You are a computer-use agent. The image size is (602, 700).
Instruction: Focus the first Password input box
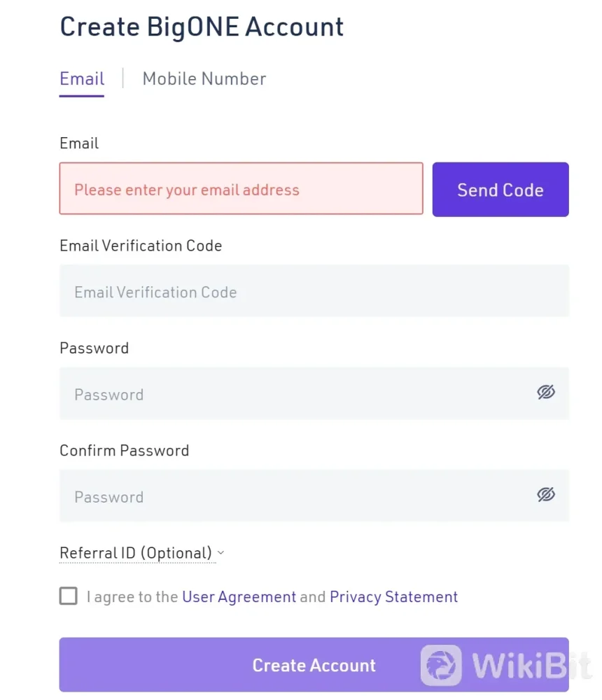[x=294, y=393]
